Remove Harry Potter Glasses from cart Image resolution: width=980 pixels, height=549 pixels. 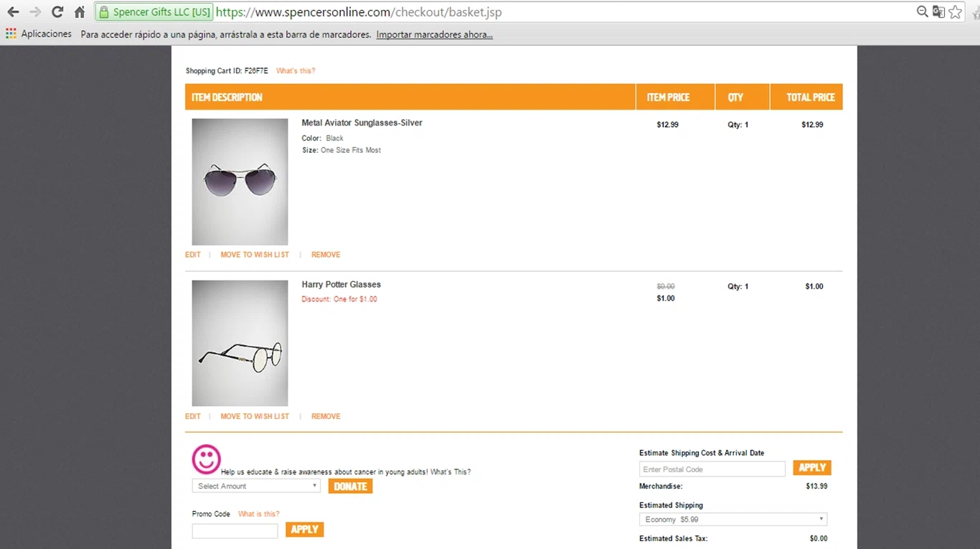click(x=326, y=416)
